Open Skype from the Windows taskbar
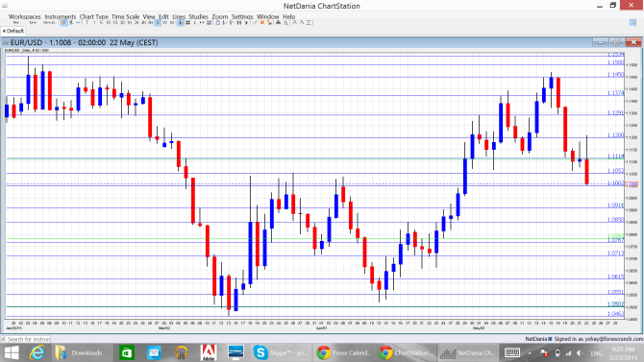644x362 pixels. (280, 352)
